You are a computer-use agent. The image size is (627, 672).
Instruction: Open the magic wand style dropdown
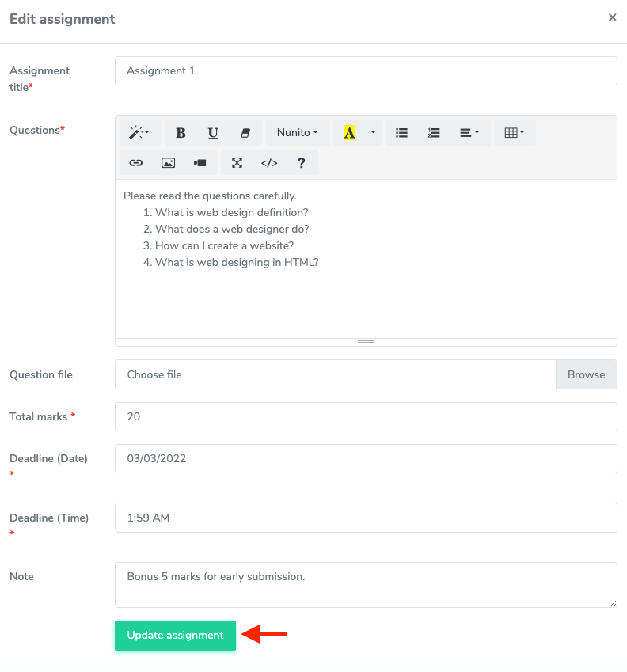(x=139, y=132)
